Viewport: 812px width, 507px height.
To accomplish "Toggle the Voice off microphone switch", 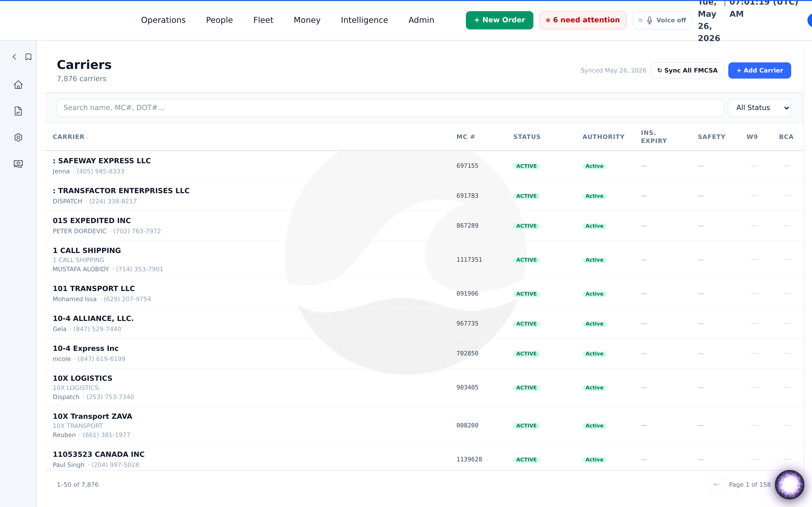I will (x=662, y=20).
